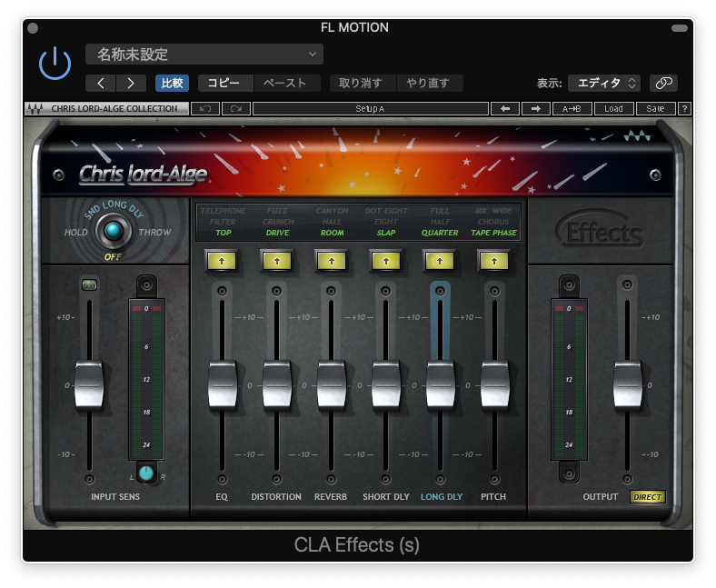
Task: Toggle the Short Delay mode yellow arrow button
Action: 386,262
